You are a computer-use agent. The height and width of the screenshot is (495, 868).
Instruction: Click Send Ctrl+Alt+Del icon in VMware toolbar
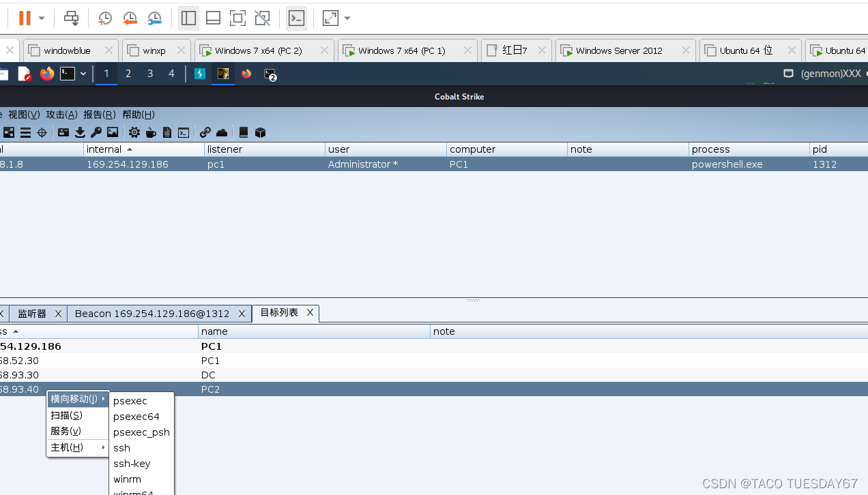tap(71, 18)
